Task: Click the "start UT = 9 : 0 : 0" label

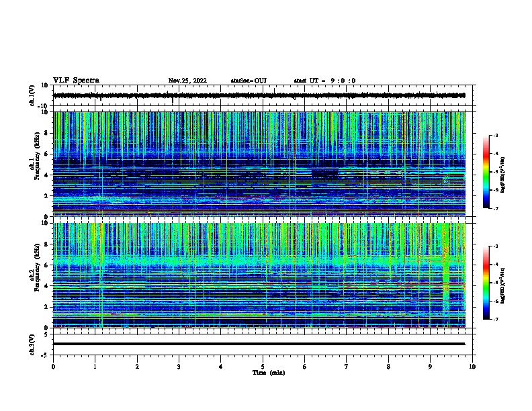Action: click(x=324, y=81)
